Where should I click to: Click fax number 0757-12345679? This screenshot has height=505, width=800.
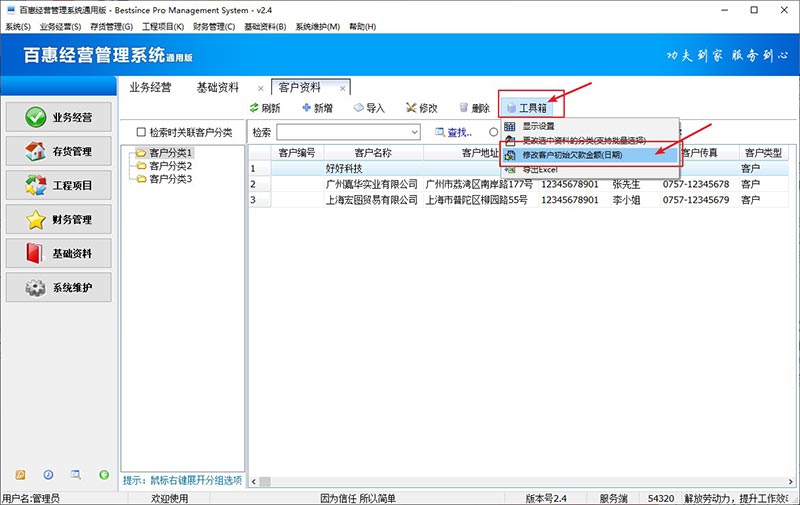click(x=696, y=200)
